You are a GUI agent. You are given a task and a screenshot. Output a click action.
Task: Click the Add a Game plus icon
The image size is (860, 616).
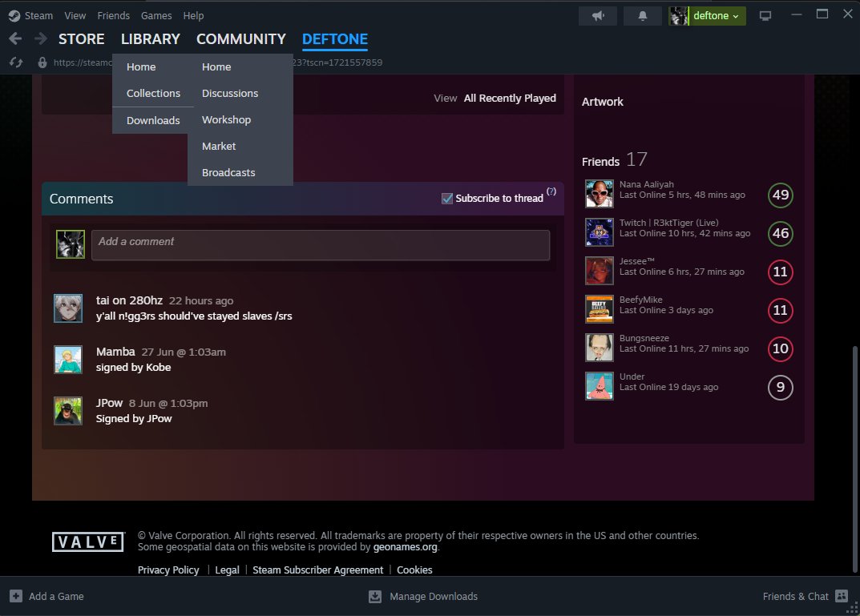16,596
